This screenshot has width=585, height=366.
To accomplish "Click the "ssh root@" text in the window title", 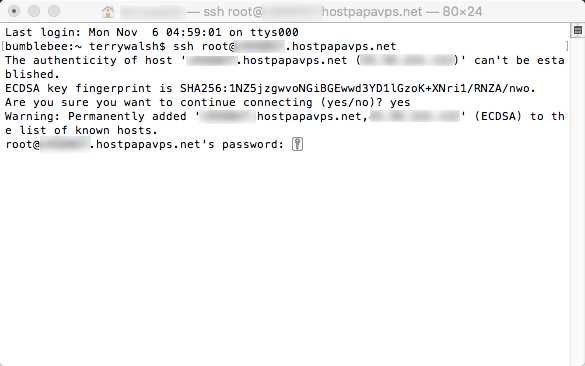I will [x=233, y=12].
